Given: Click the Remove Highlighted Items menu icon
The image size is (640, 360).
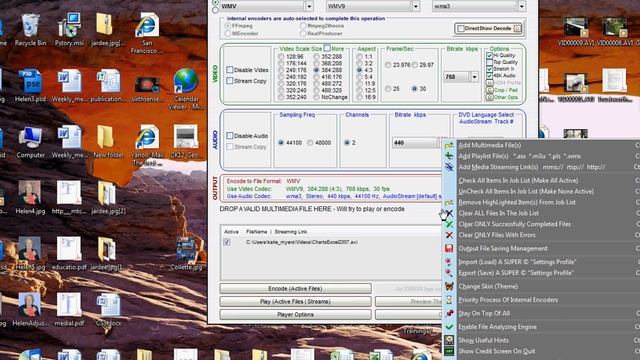Looking at the screenshot, I should click(449, 202).
